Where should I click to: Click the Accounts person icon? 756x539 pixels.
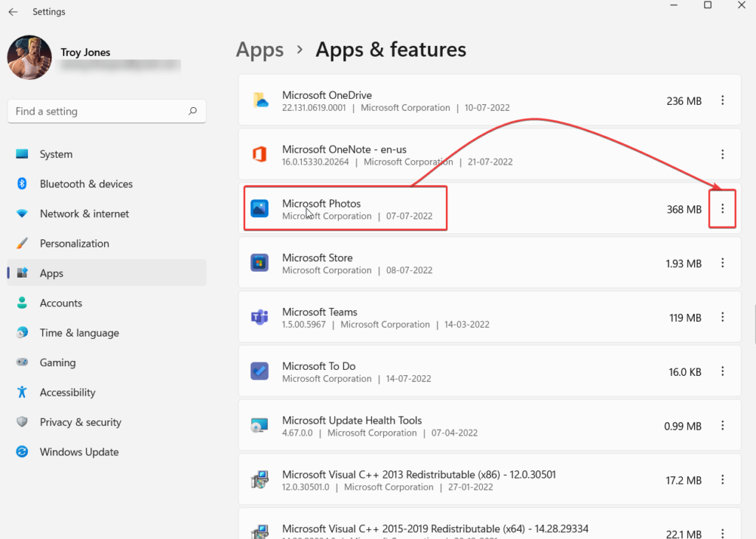[21, 303]
